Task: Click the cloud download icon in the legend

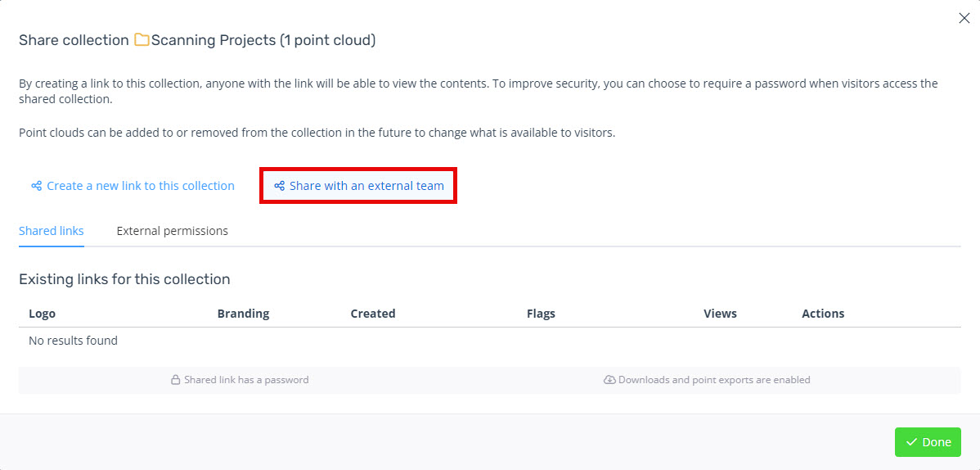Action: [x=609, y=380]
